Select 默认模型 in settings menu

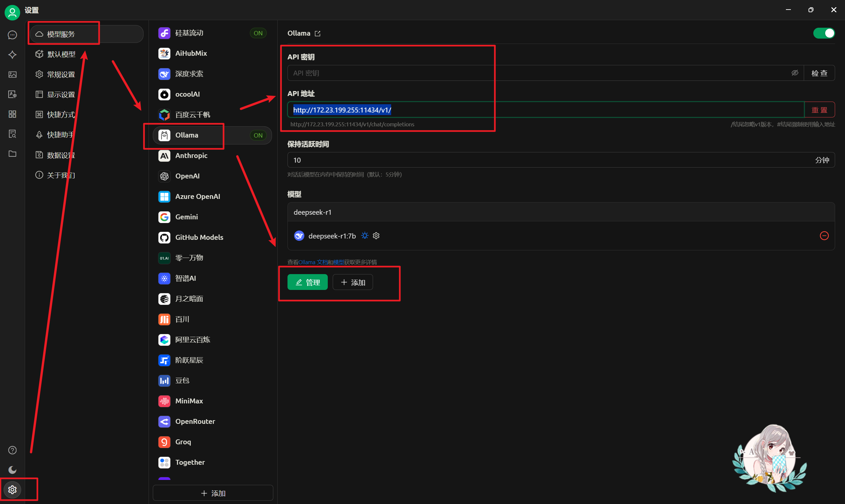coord(61,54)
